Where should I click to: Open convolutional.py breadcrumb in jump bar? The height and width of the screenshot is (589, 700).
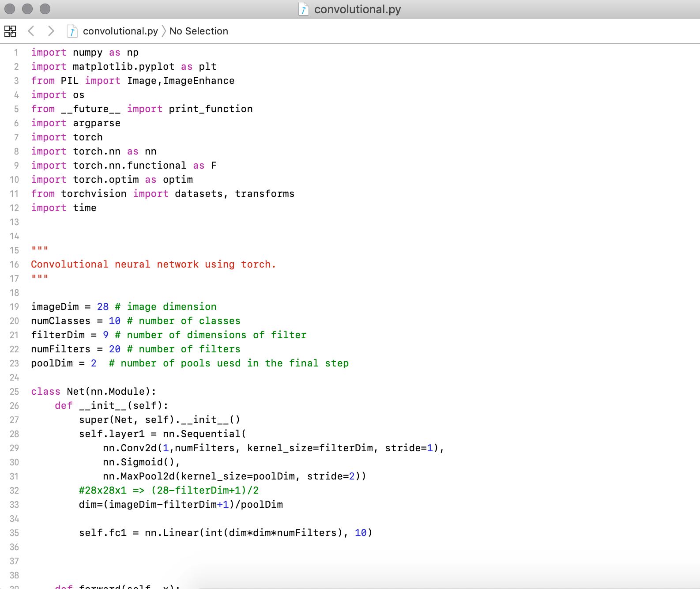pyautogui.click(x=120, y=31)
